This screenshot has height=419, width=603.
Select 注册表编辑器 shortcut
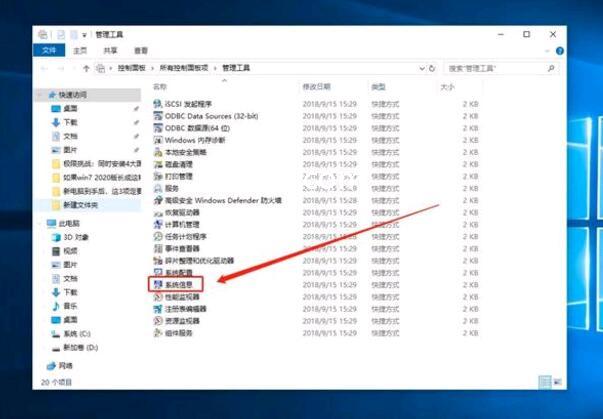187,309
